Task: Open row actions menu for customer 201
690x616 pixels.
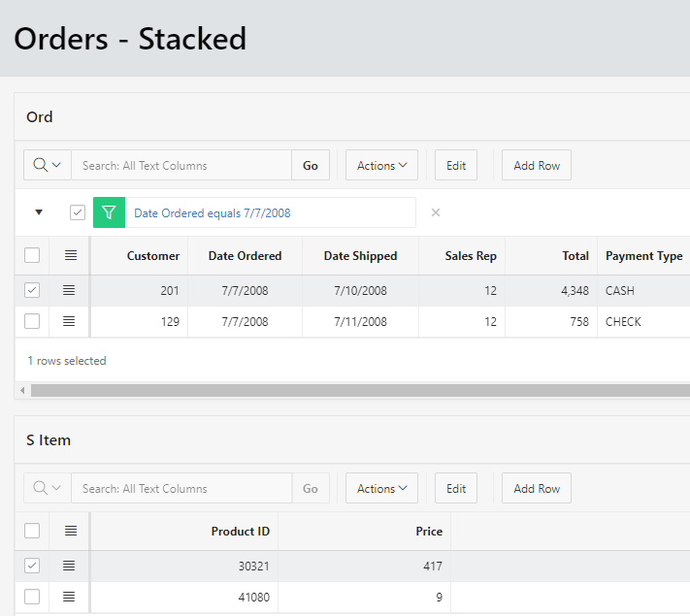Action: pyautogui.click(x=69, y=290)
